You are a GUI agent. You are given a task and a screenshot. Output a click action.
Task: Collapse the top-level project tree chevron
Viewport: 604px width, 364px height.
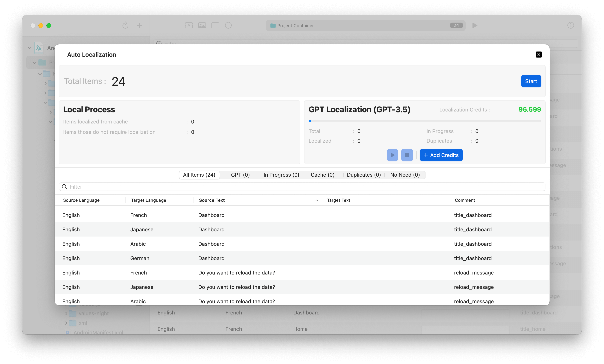[29, 48]
